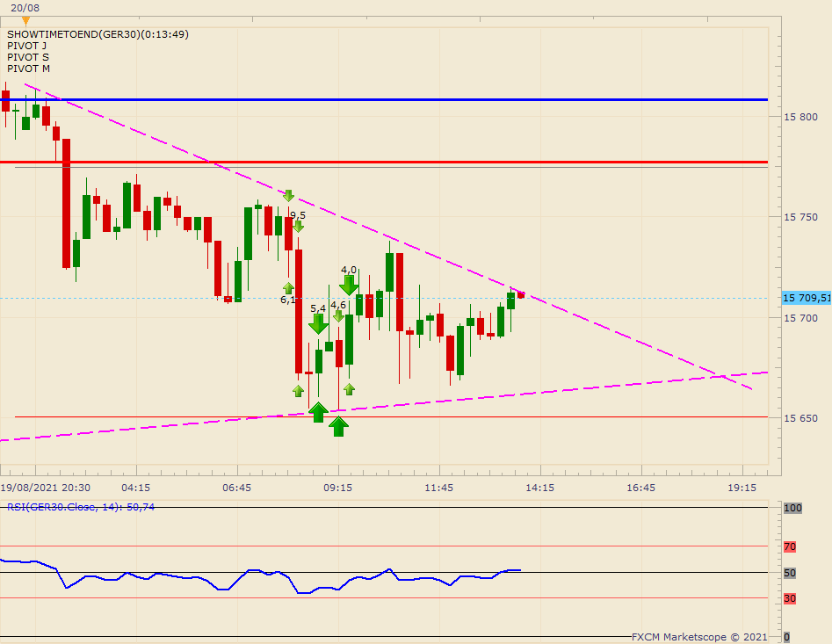Click the 19:15 time axis label
Image resolution: width=832 pixels, height=644 pixels.
coord(742,488)
